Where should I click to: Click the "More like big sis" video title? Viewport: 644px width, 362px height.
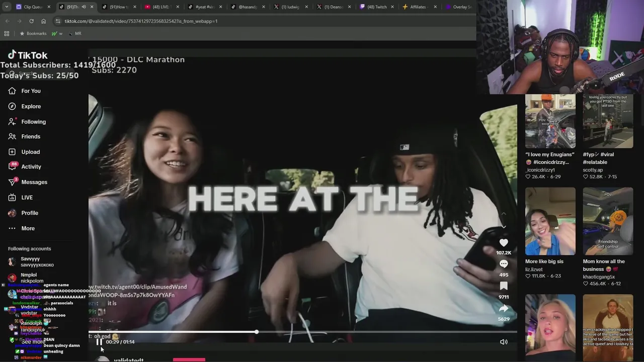(544, 261)
